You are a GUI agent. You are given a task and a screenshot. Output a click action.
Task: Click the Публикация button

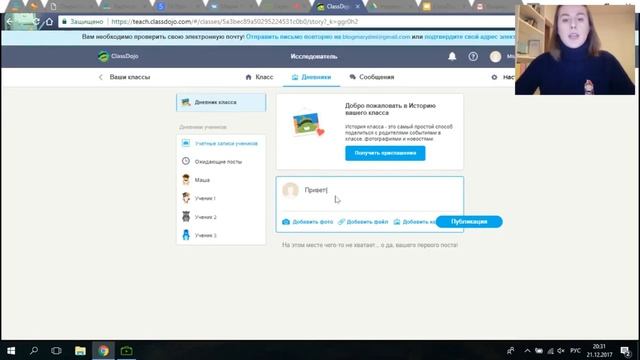click(x=469, y=222)
